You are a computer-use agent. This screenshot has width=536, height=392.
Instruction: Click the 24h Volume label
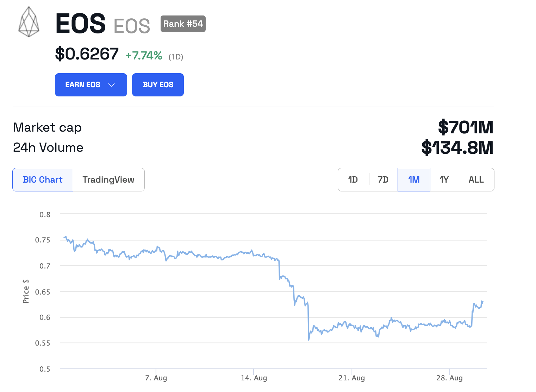(x=48, y=148)
